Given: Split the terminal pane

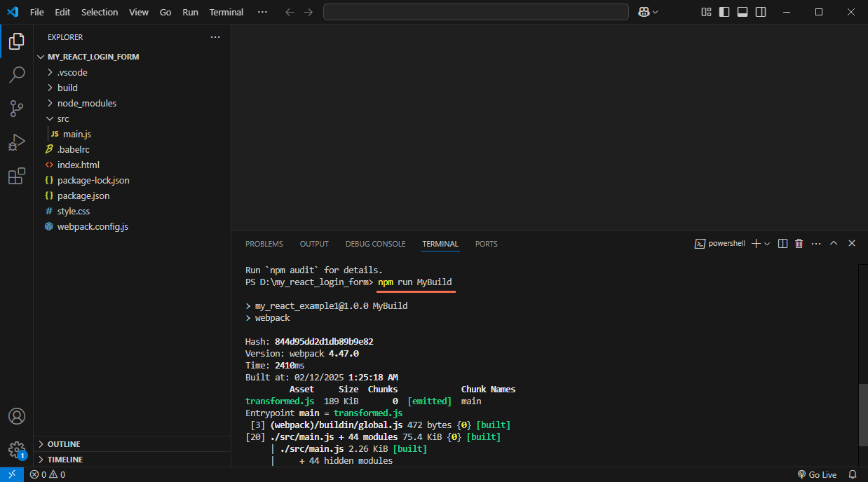Looking at the screenshot, I should pyautogui.click(x=783, y=244).
